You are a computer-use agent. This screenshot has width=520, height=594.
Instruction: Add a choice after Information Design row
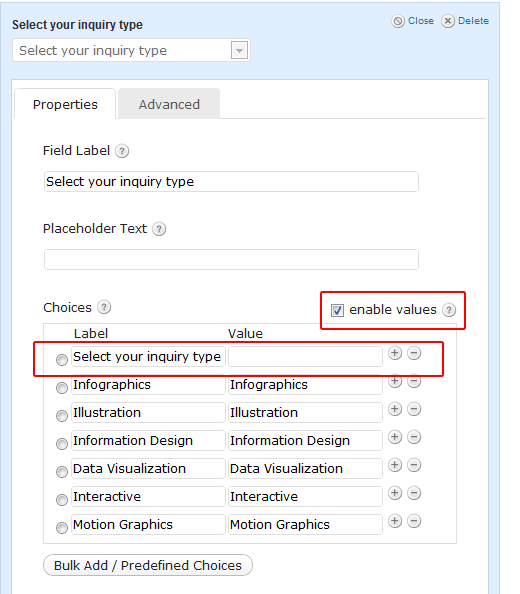(395, 437)
